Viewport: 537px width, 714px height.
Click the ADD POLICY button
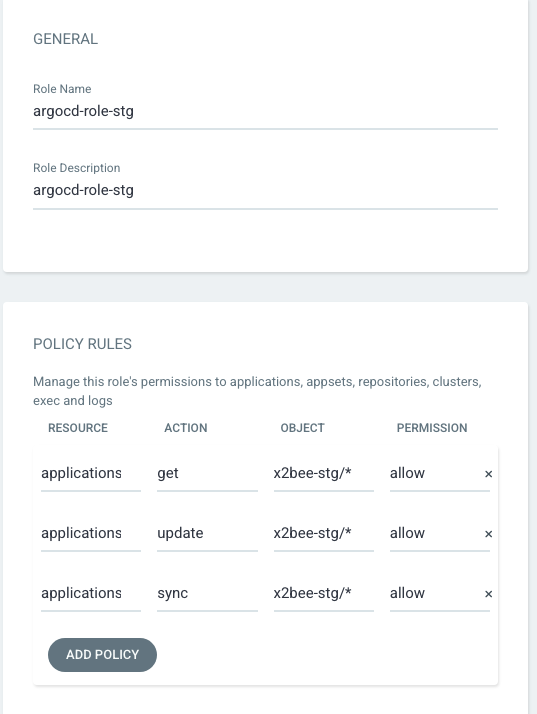tap(102, 655)
